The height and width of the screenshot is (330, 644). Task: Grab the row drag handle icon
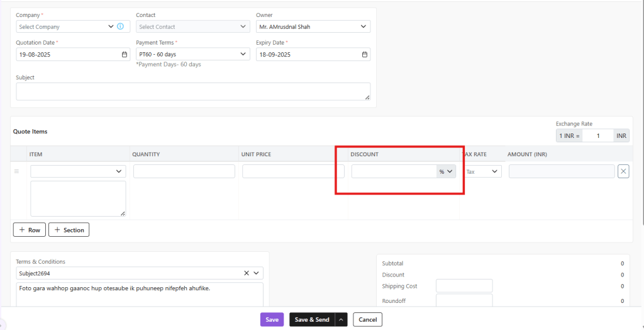coord(17,171)
